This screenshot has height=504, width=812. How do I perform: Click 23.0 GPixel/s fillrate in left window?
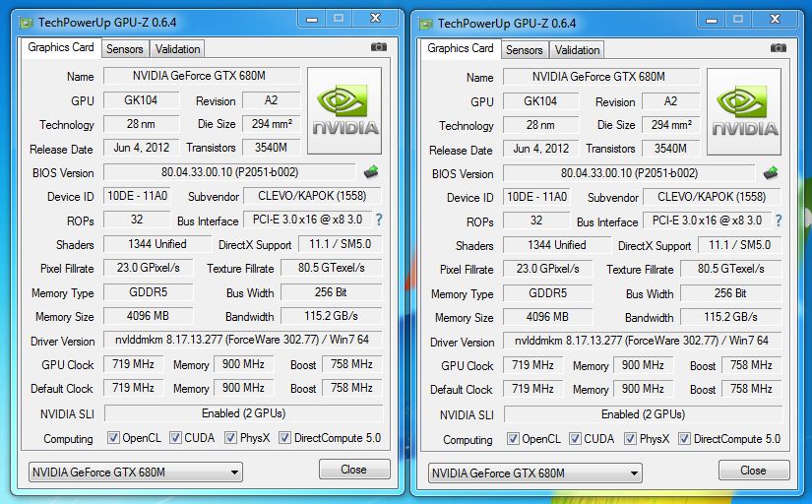pos(148,268)
